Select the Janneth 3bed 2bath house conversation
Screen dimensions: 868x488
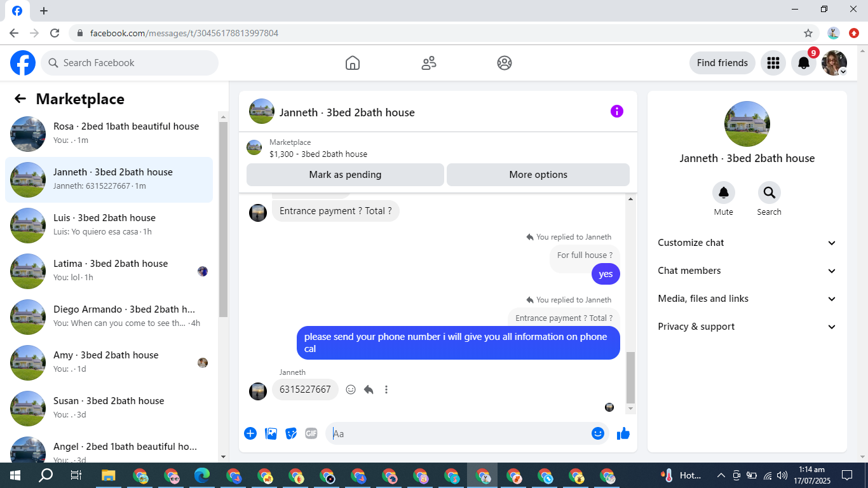pyautogui.click(x=109, y=180)
